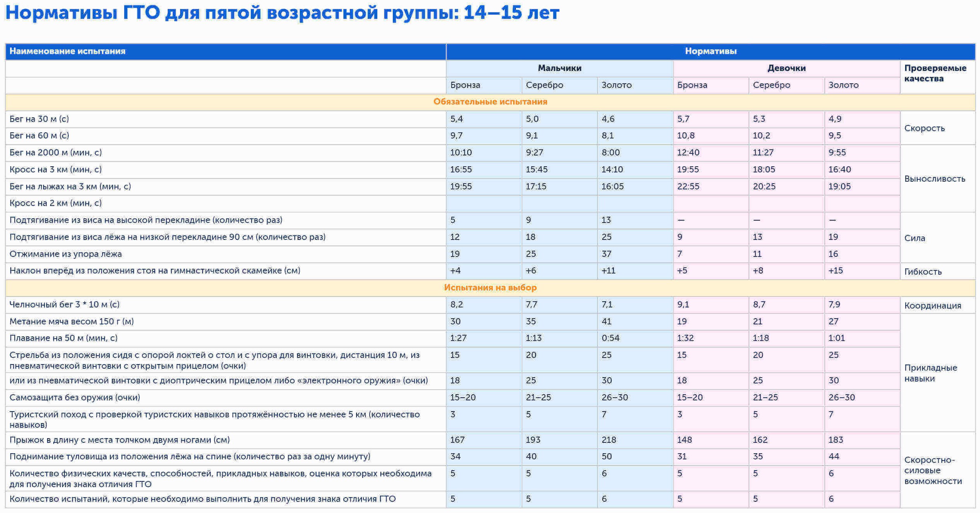
Task: Click the 'Выносливость' quality cell
Action: [934, 179]
